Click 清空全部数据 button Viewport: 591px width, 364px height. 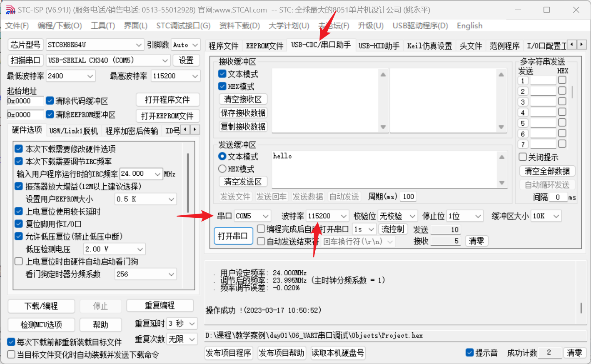(x=547, y=171)
